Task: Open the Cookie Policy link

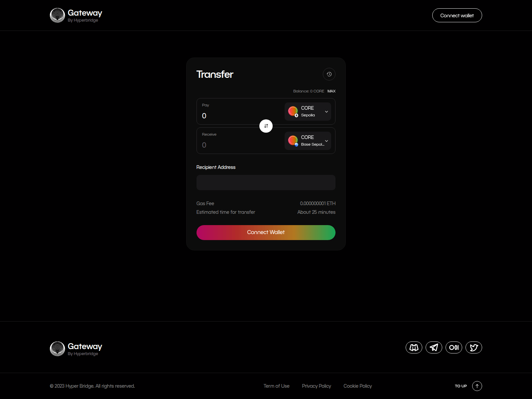Action: point(358,386)
